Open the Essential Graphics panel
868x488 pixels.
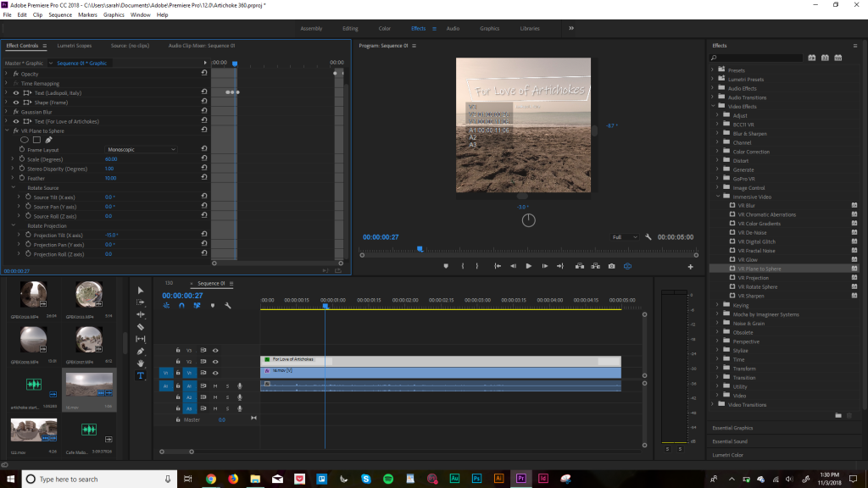coord(732,428)
